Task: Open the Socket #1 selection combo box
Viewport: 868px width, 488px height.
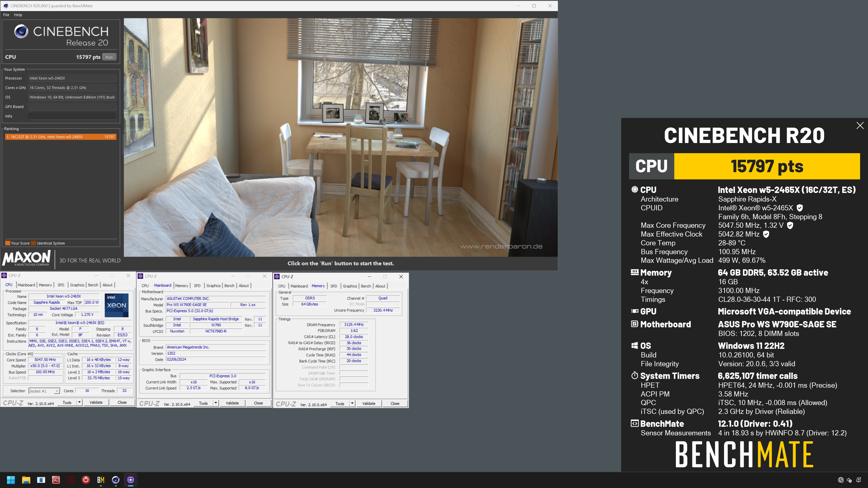Action: click(44, 391)
